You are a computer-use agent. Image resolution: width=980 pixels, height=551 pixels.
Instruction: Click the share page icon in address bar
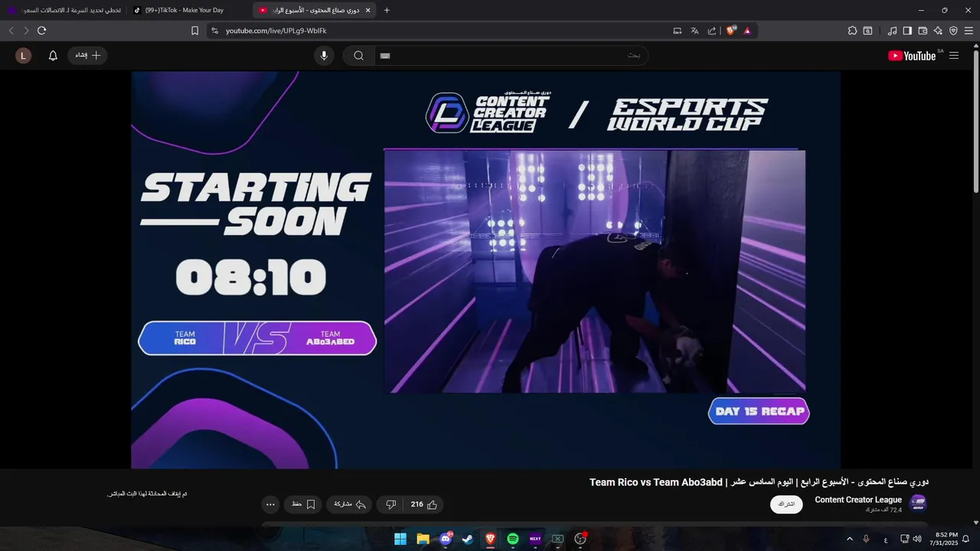[712, 31]
